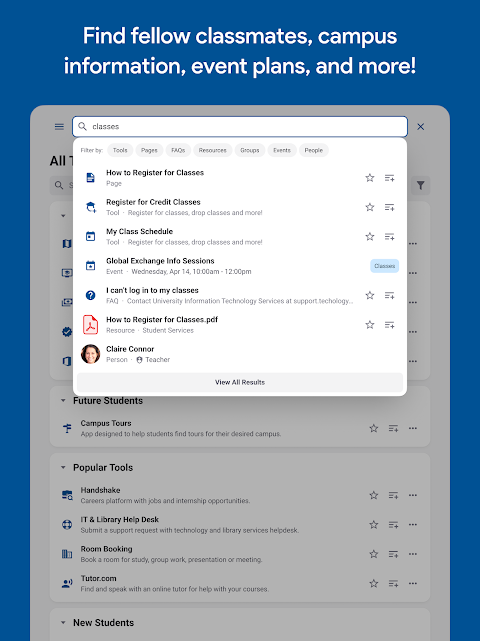480x641 pixels.
Task: Favorite Register for Credit Classes with star
Action: pyautogui.click(x=370, y=207)
